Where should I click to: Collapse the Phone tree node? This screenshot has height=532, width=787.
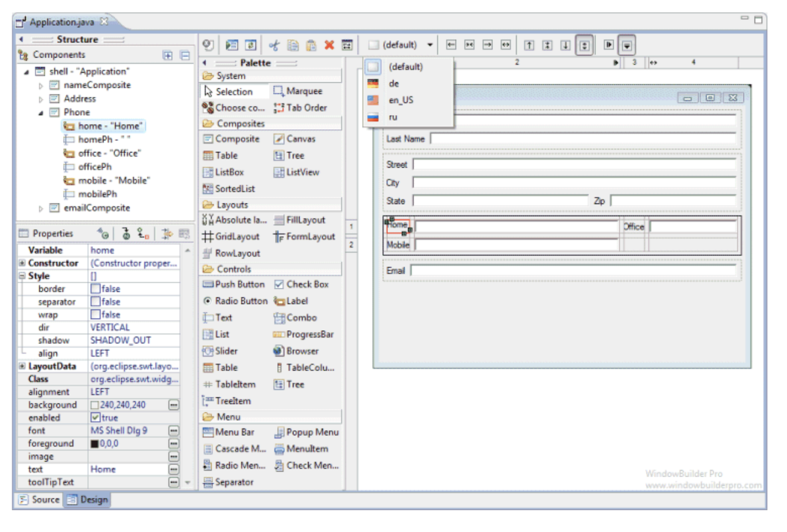(41, 113)
